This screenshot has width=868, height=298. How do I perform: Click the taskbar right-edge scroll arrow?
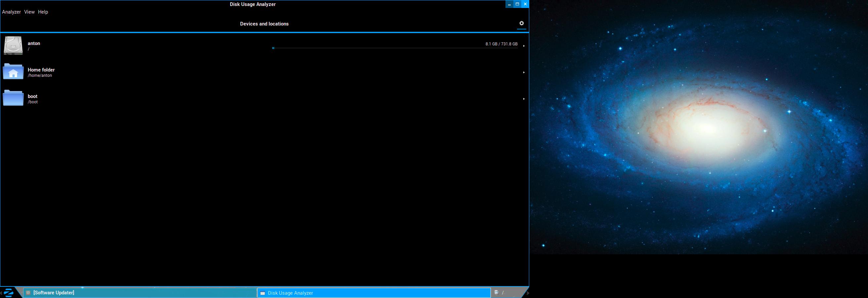point(528,293)
